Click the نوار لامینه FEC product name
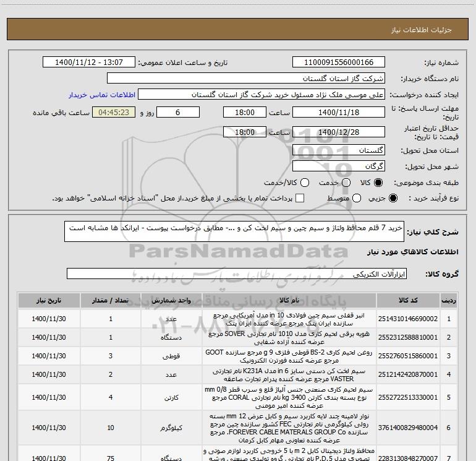Viewport: 476px width, 461px height. (289, 428)
